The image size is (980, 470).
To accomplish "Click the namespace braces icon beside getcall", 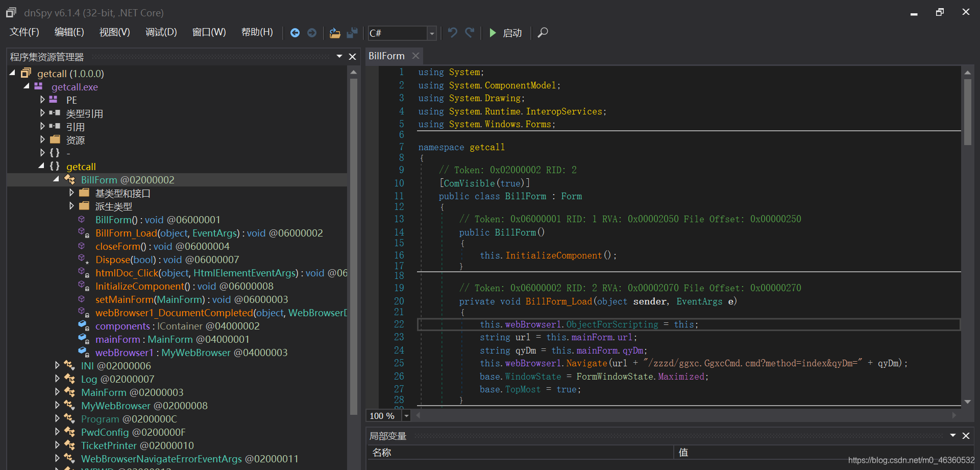I will pyautogui.click(x=55, y=166).
